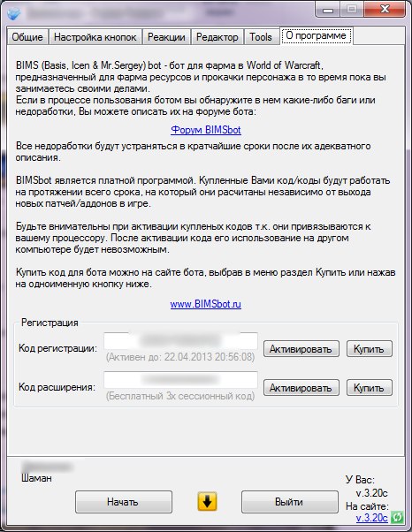The width and height of the screenshot is (412, 532).
Task: Click the Шаман class label
Action: click(36, 478)
